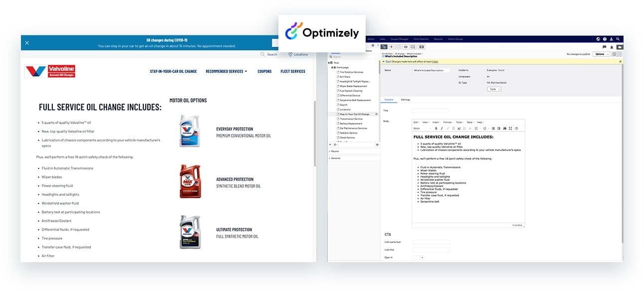This screenshot has height=290, width=644.
Task: Click the Coupons navigation link
Action: 264,71
